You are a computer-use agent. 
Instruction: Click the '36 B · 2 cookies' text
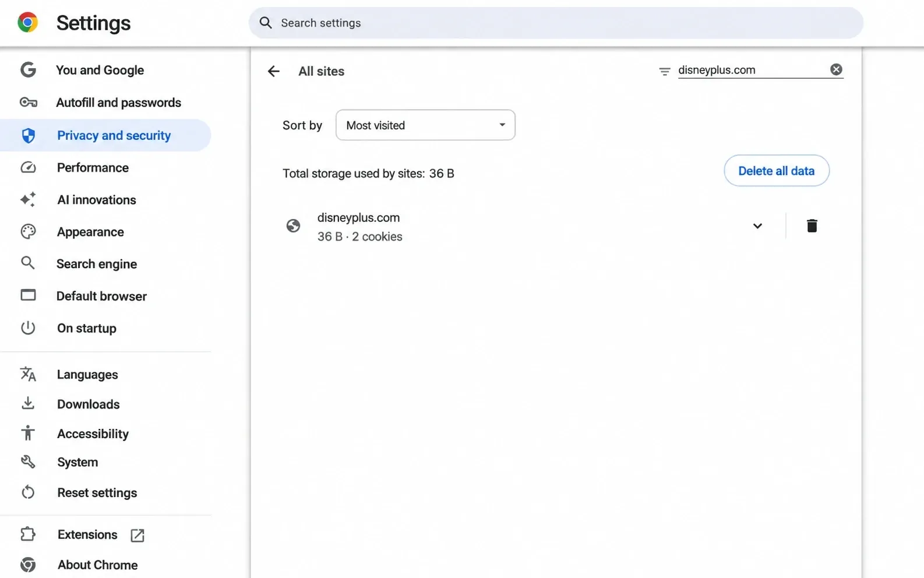(x=359, y=237)
